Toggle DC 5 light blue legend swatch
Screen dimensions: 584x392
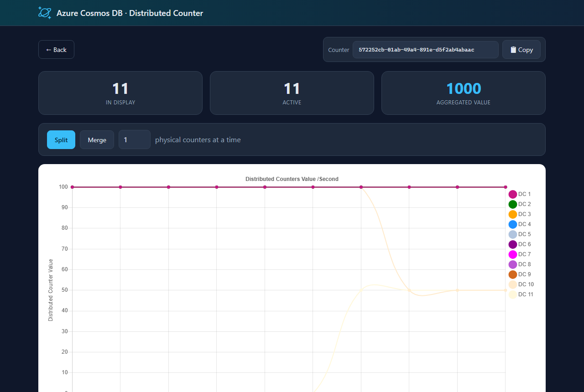pyautogui.click(x=513, y=234)
